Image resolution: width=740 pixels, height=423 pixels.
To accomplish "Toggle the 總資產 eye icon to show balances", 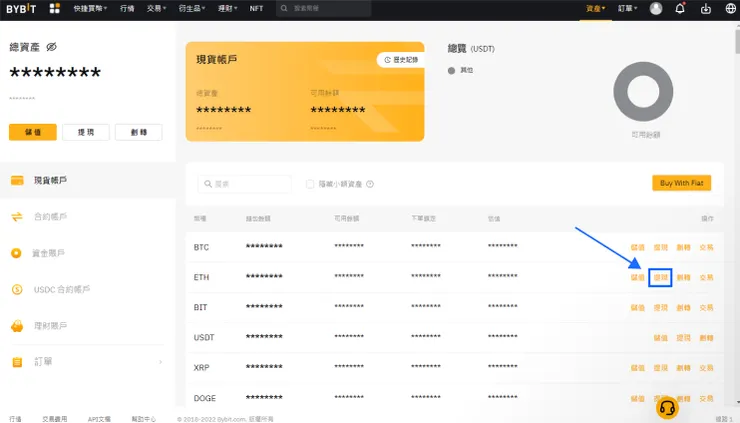I will pos(51,47).
